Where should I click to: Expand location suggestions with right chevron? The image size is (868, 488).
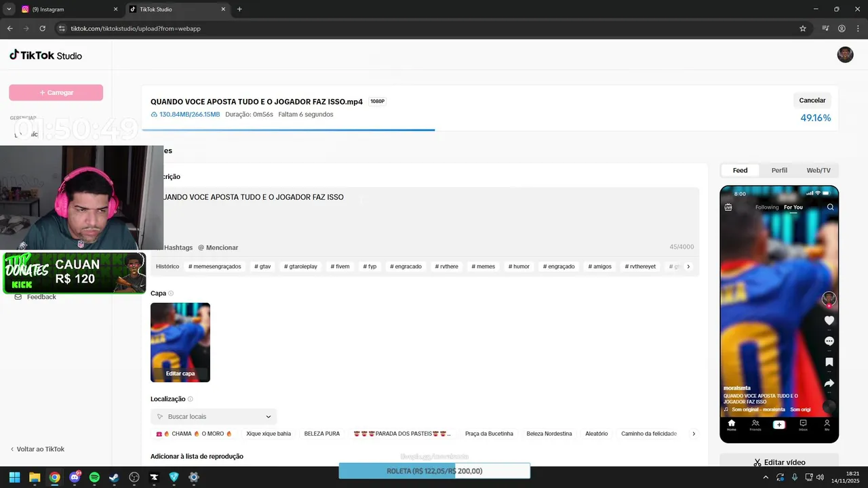[x=693, y=434]
